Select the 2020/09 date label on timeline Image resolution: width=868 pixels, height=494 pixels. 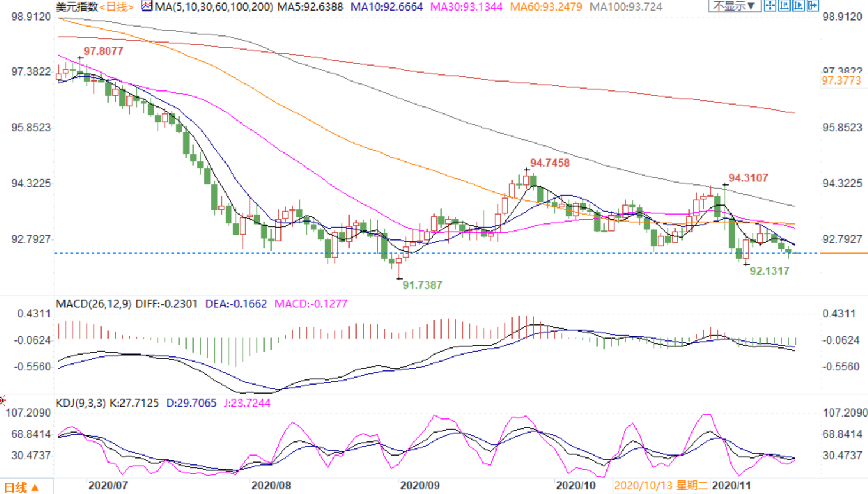[420, 486]
